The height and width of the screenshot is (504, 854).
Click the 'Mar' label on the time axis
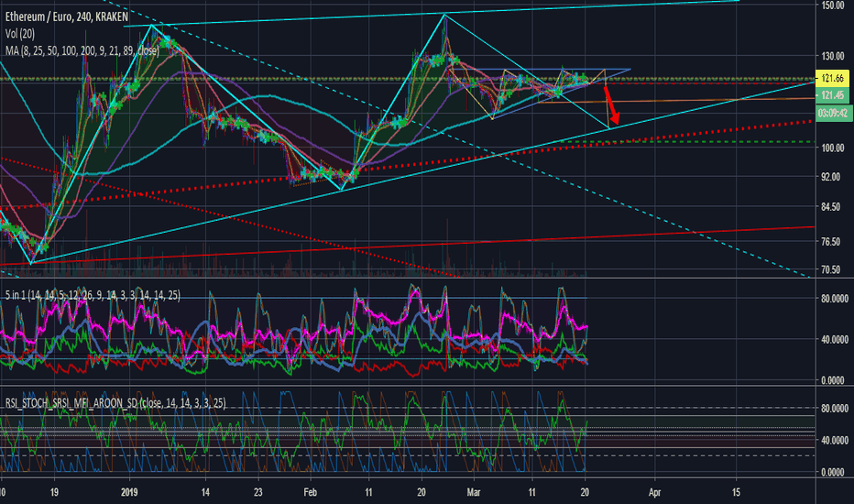pyautogui.click(x=474, y=493)
